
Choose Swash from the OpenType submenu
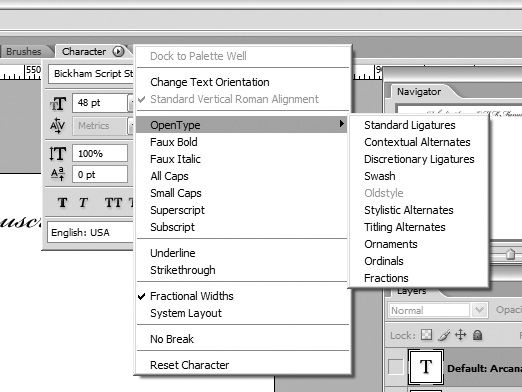(x=380, y=176)
